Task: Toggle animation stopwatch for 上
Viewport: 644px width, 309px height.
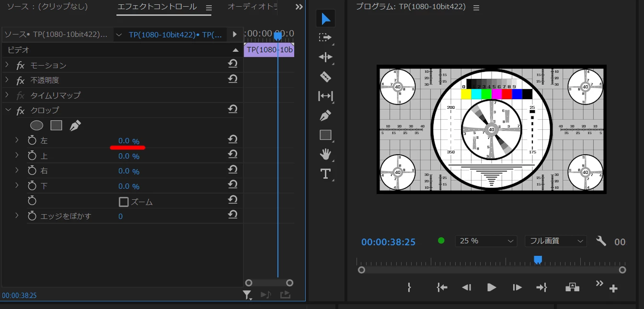Action: 32,155
